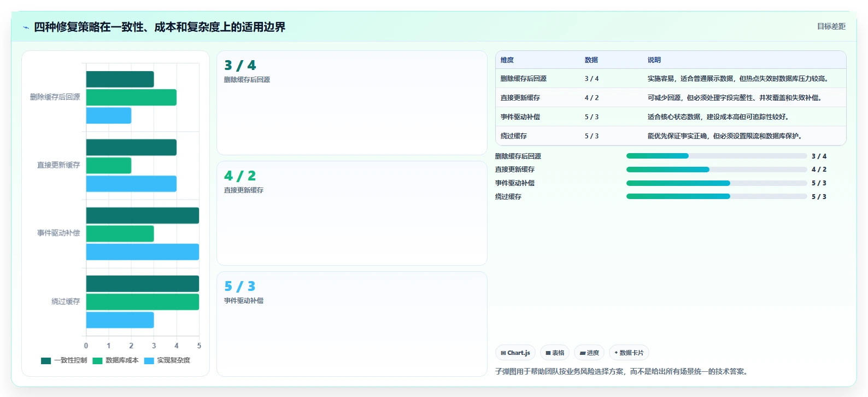Click the 数据 table column header
This screenshot has width=868, height=397.
point(591,60)
